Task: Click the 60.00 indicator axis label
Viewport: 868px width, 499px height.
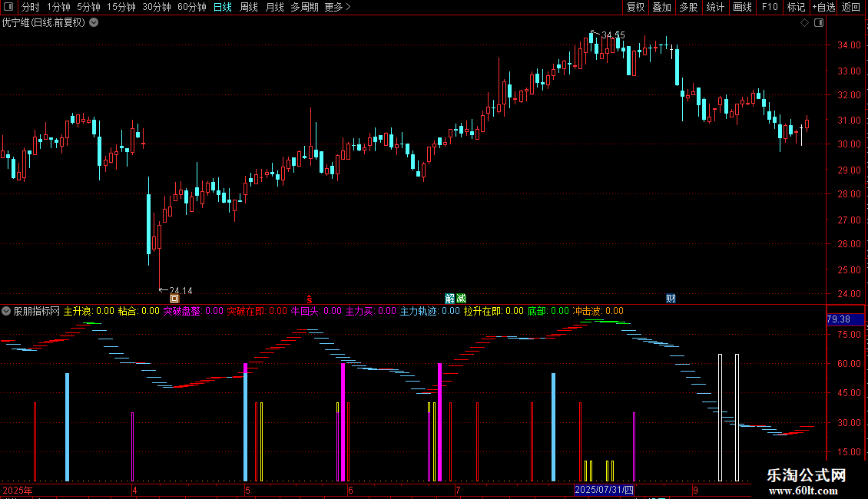Action: [849, 363]
